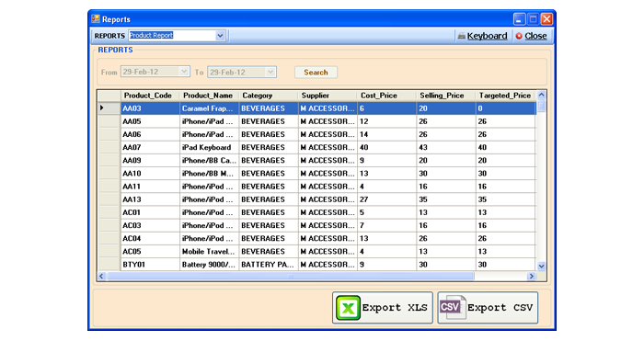644x341 pixels.
Task: Select cell AA09 in Product_Code
Action: click(150, 161)
